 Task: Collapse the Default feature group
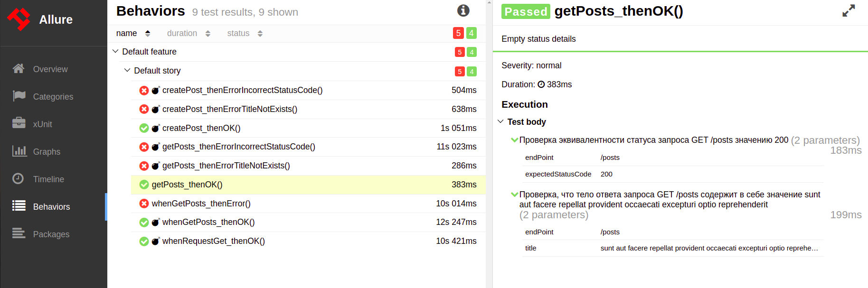click(x=115, y=51)
